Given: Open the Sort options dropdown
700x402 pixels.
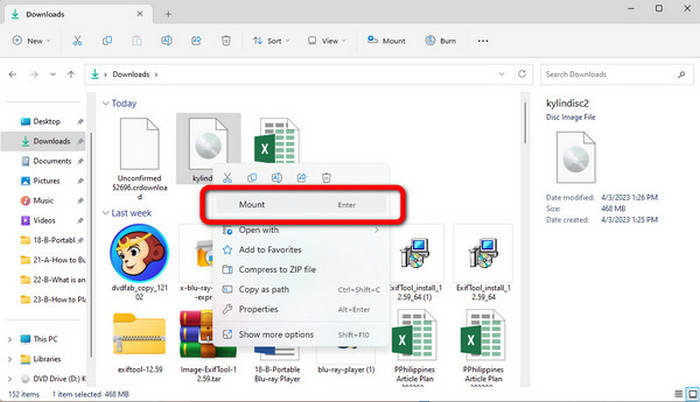Looking at the screenshot, I should click(x=271, y=41).
